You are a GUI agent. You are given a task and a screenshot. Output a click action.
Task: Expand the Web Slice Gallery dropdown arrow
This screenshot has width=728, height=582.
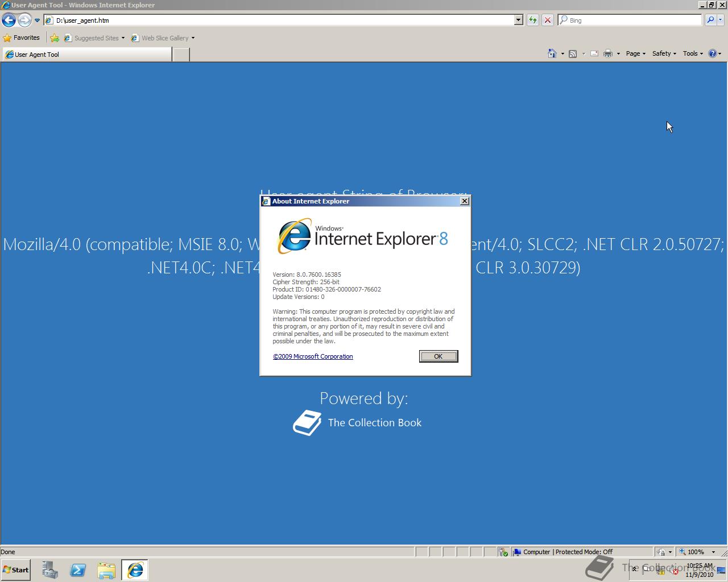pyautogui.click(x=193, y=38)
